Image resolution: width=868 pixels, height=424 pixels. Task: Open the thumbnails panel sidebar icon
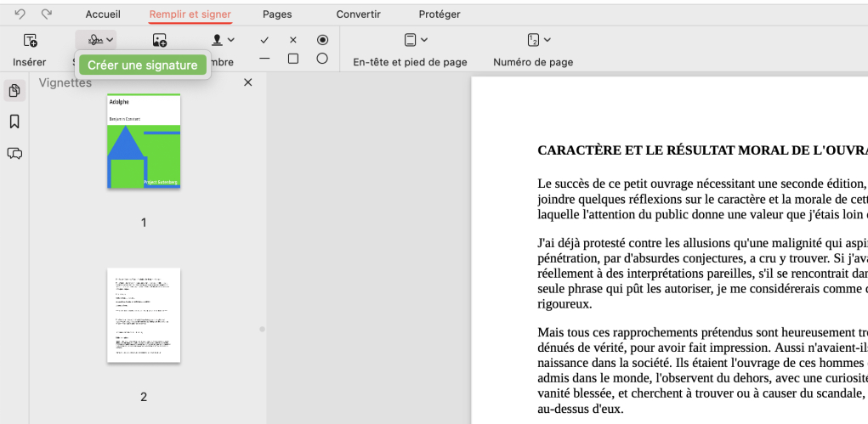coord(14,90)
